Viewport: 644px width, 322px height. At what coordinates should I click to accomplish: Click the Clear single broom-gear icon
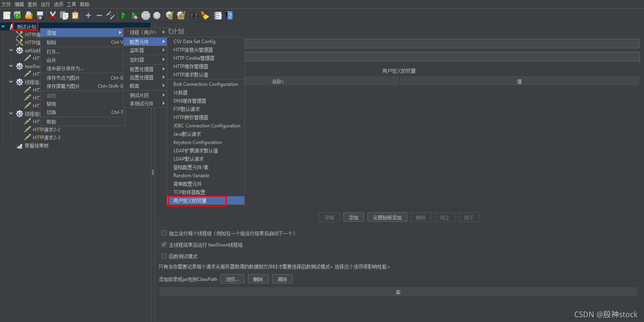170,15
